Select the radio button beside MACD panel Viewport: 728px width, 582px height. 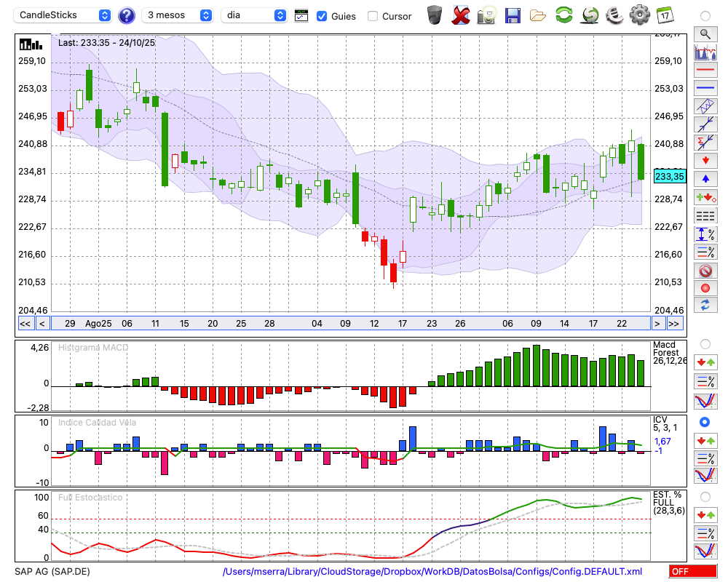coord(705,343)
